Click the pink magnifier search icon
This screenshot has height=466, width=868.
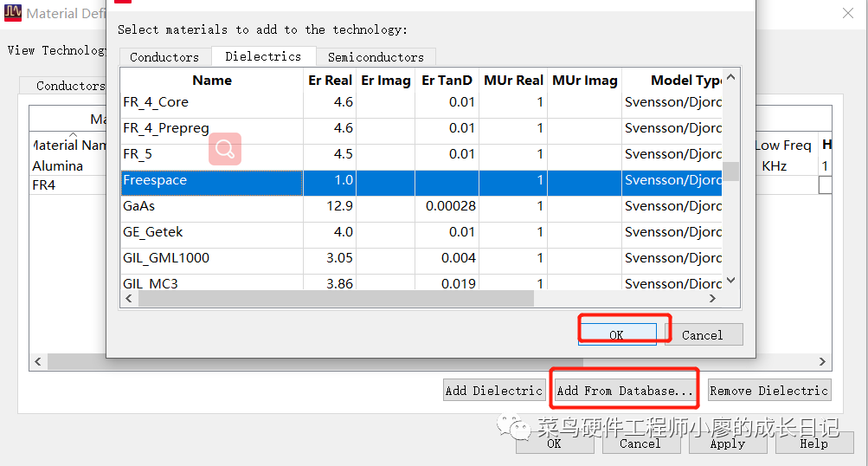click(x=225, y=148)
